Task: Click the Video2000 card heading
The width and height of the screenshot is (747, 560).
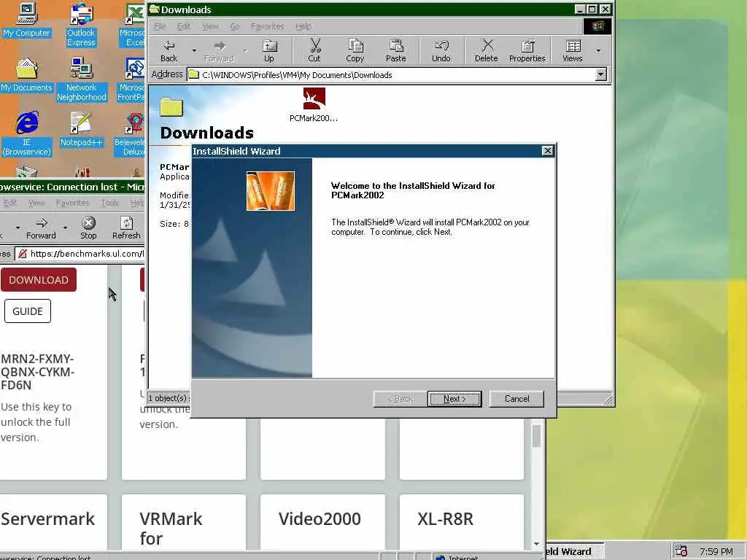Action: [320, 518]
